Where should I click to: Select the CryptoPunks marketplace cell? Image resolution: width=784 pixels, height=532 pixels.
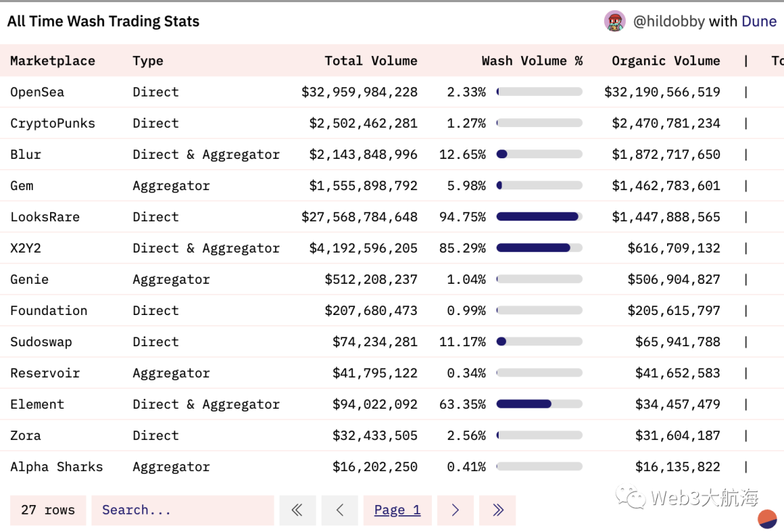[52, 123]
